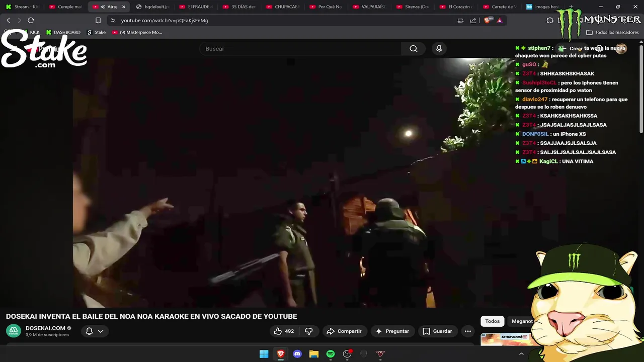Reload the YouTube page
644x362 pixels.
tap(31, 20)
